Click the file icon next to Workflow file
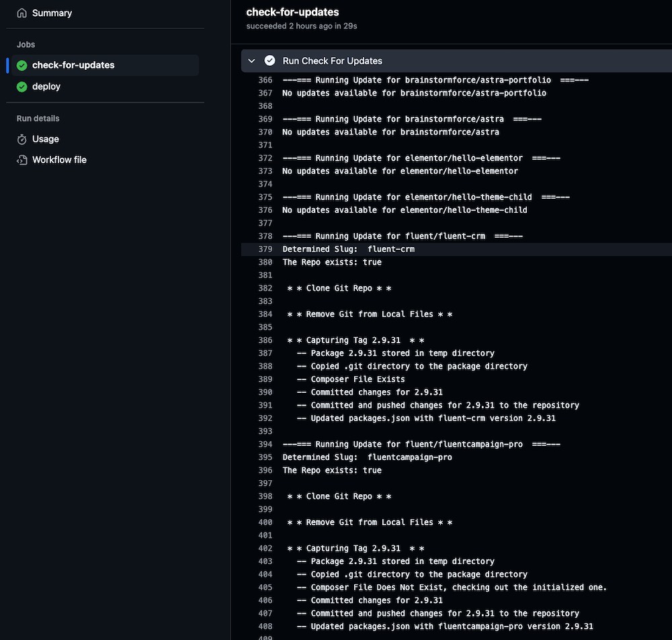 pyautogui.click(x=22, y=160)
